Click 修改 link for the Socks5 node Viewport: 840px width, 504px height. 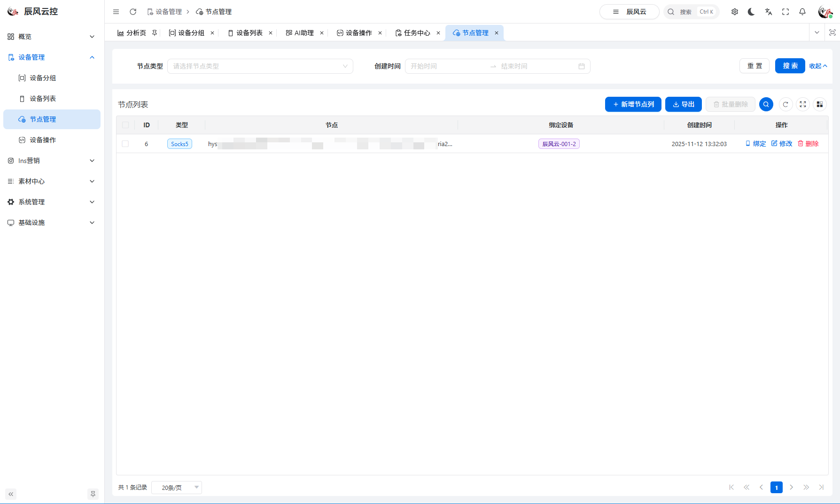pyautogui.click(x=782, y=144)
